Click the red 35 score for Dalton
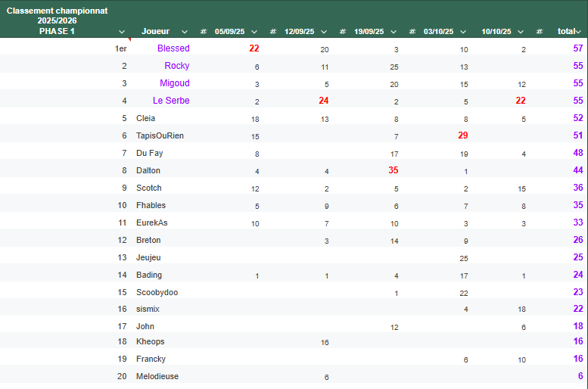588x389 pixels. (x=394, y=170)
